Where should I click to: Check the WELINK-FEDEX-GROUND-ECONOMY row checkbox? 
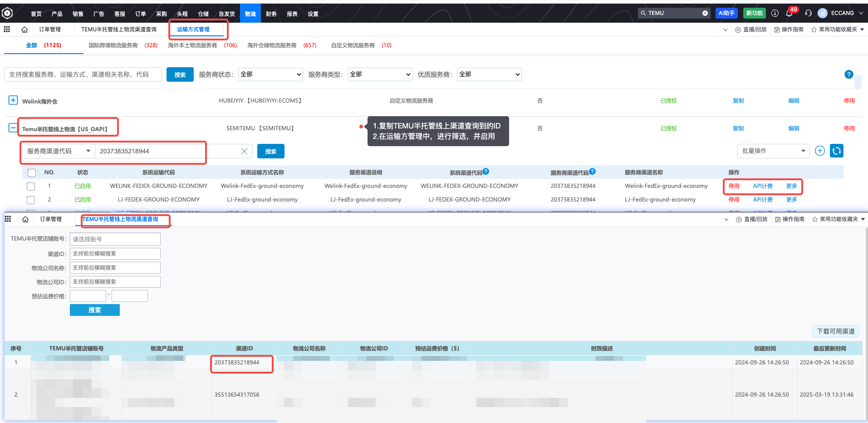[x=30, y=186]
